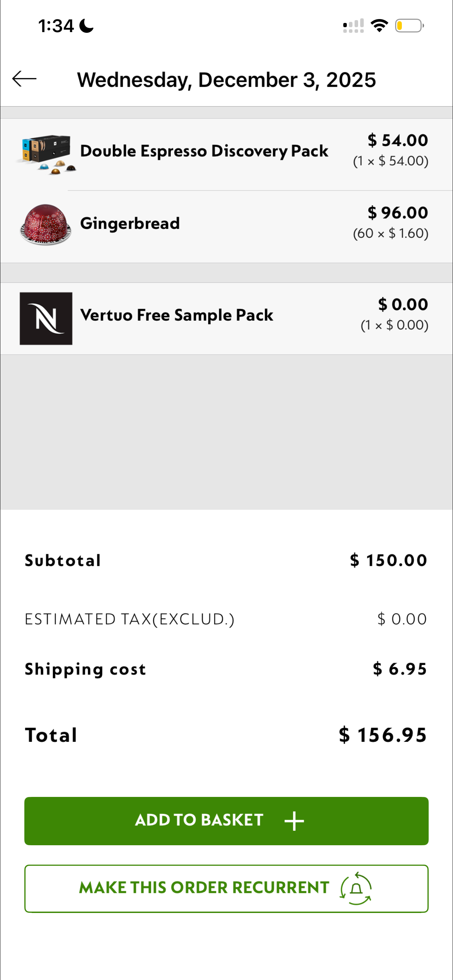Tap the Nespresso logo thumbnail
Screen dimensions: 453x980
pyautogui.click(x=46, y=319)
